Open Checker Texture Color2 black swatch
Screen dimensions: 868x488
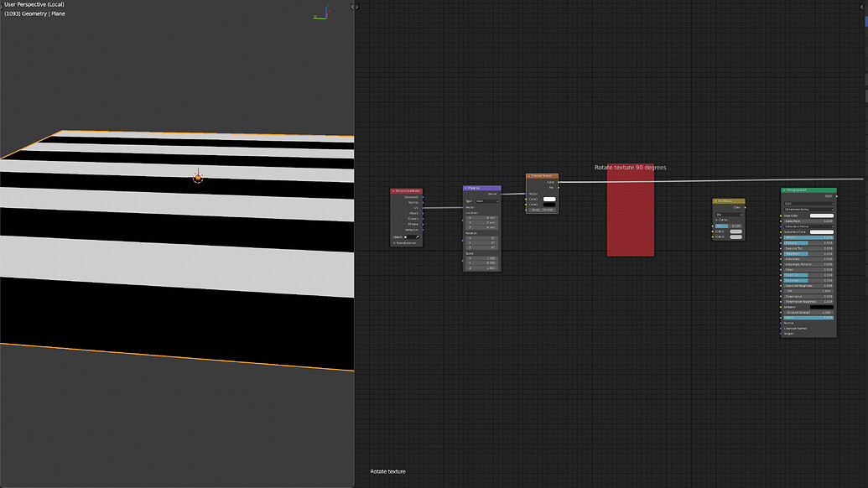549,205
